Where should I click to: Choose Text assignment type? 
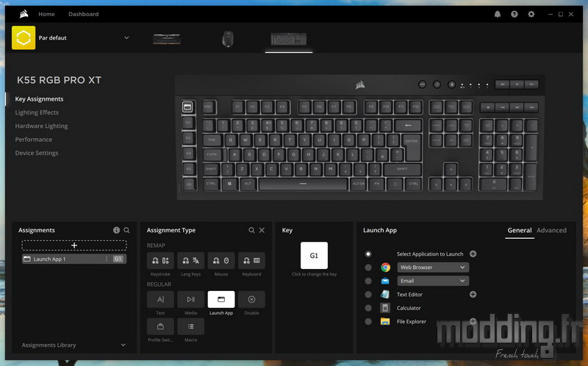(x=160, y=299)
